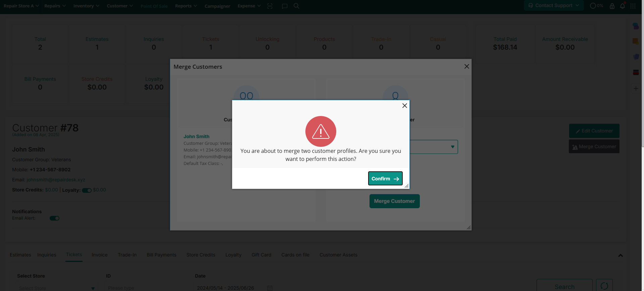This screenshot has width=644, height=291.
Task: Open the notifications bell
Action: click(623, 6)
